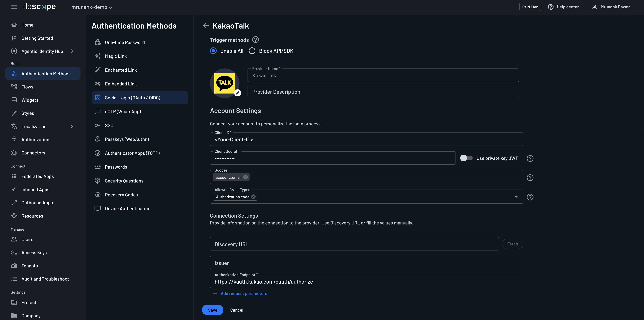Open the nOTP (WhatsApp) method

click(x=123, y=111)
